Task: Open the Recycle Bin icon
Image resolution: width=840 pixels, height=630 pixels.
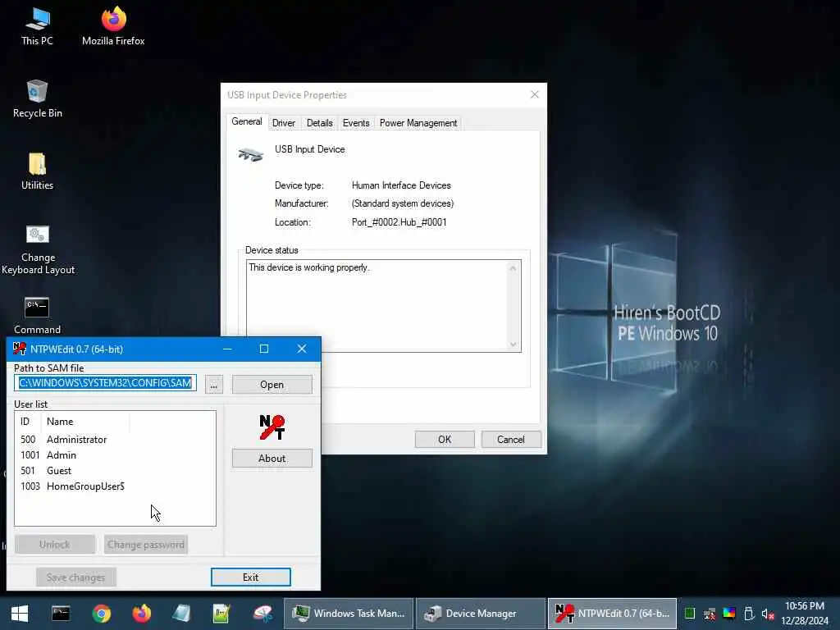Action: (x=37, y=99)
